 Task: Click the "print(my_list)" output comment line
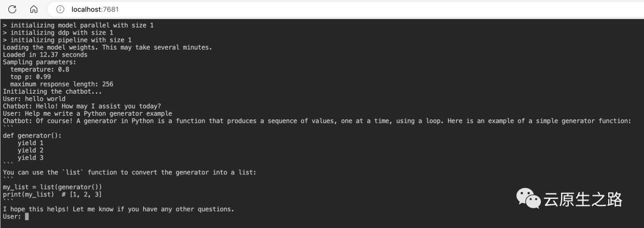[52, 195]
